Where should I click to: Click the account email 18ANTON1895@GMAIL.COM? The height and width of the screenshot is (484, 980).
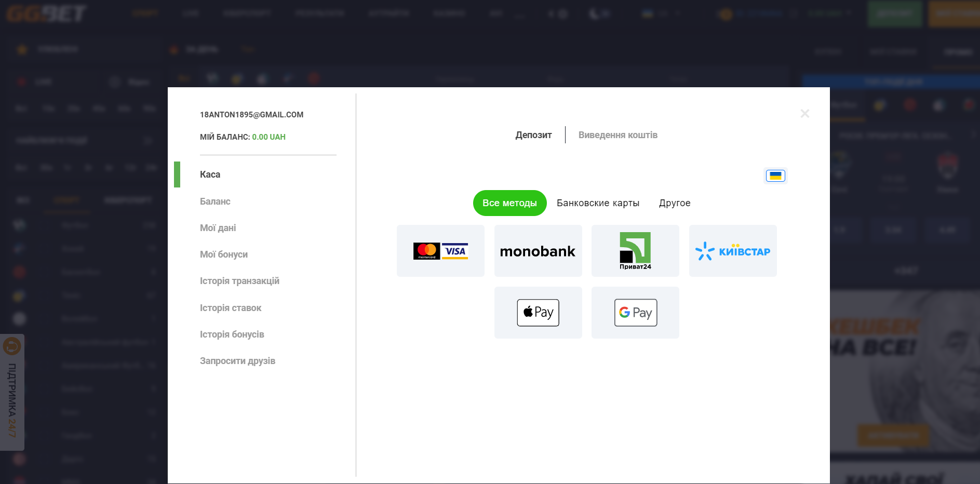pyautogui.click(x=251, y=115)
